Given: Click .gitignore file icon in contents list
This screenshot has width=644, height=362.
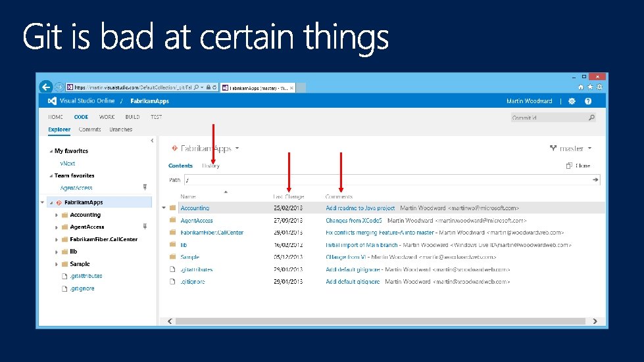Looking at the screenshot, I should click(173, 282).
